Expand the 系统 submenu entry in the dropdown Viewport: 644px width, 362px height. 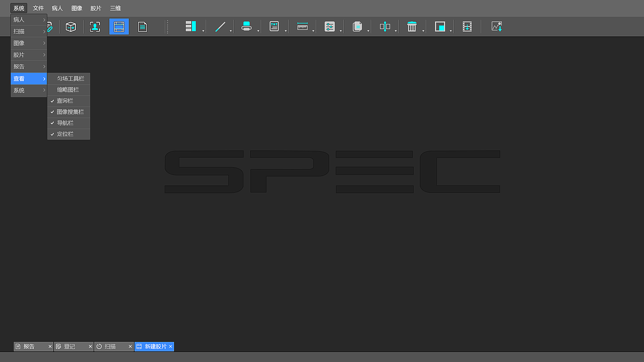coord(29,90)
